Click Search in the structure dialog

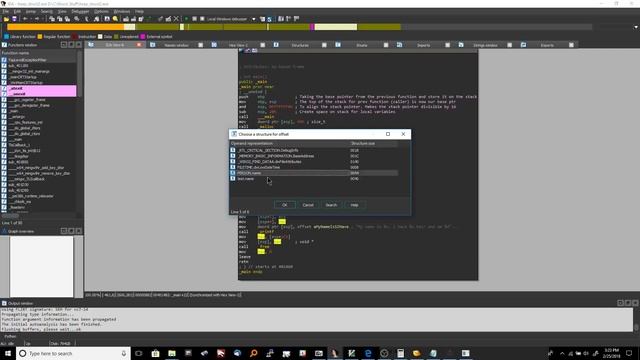coord(331,205)
